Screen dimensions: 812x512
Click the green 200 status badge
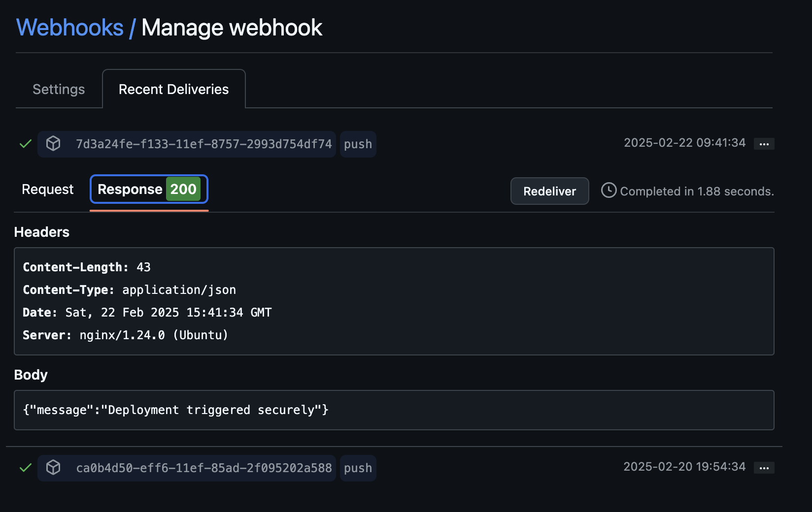click(183, 189)
